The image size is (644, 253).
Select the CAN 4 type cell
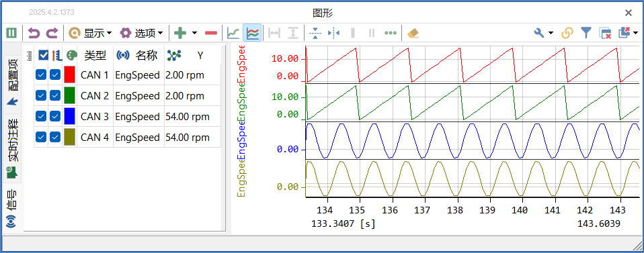95,137
